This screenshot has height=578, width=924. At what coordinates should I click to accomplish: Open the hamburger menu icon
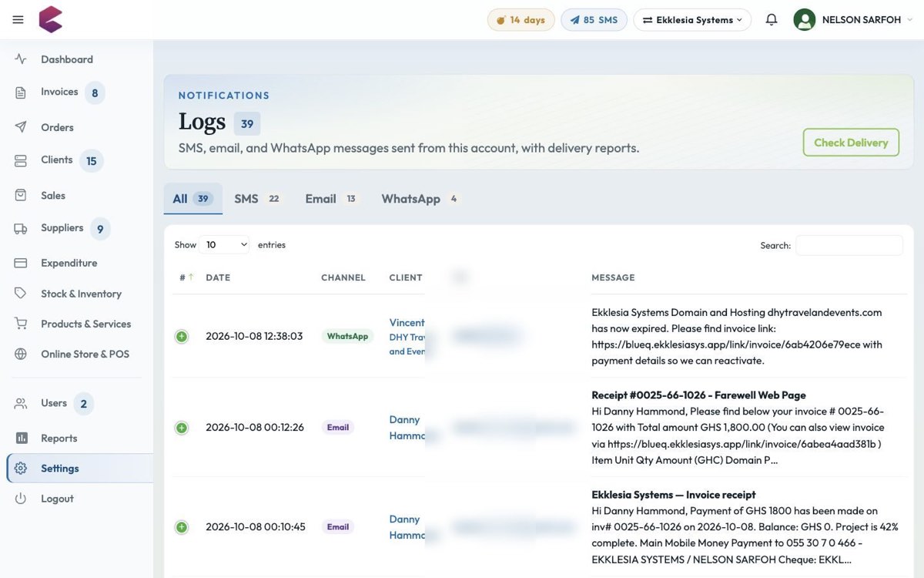click(x=18, y=20)
